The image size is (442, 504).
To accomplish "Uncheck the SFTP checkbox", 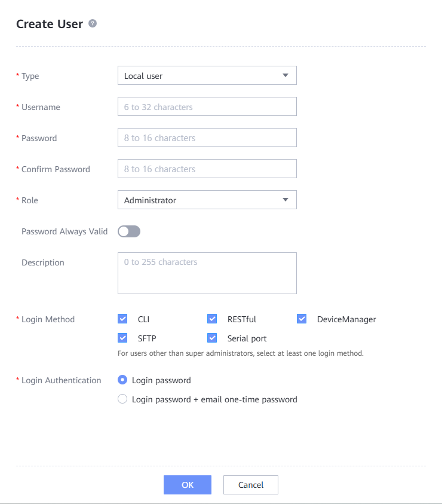I will point(123,338).
